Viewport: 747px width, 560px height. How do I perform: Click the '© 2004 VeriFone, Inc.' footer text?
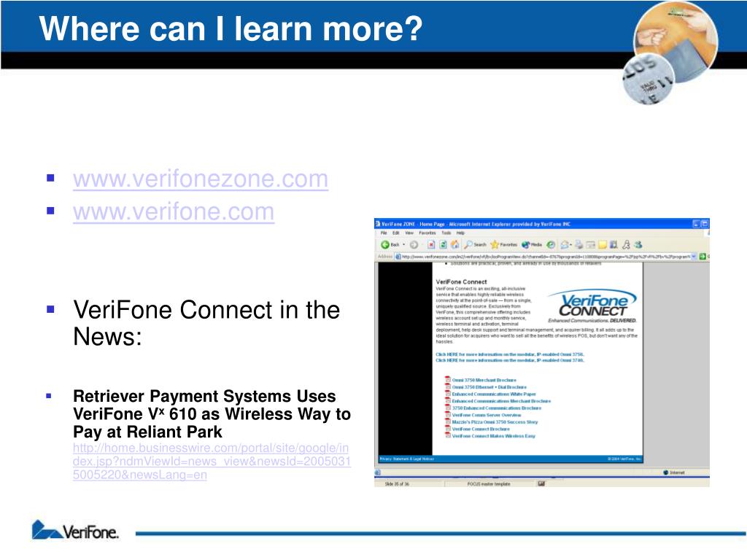point(624,459)
